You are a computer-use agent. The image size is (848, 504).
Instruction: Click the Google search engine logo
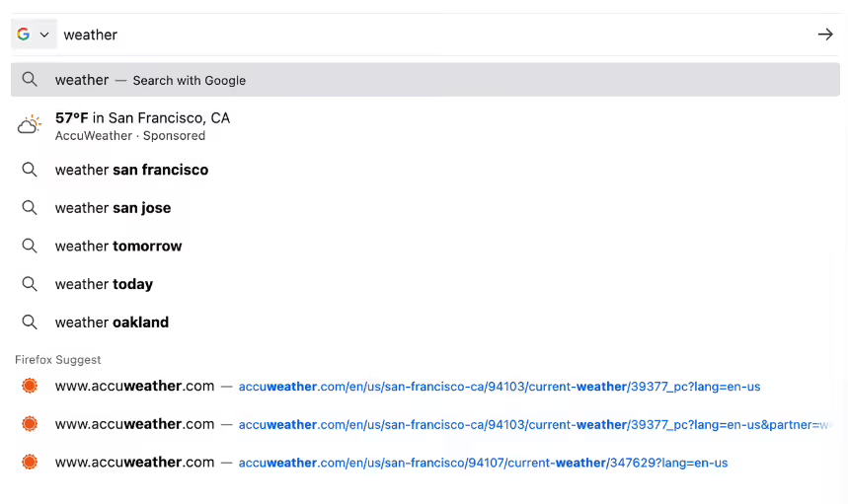tap(24, 35)
